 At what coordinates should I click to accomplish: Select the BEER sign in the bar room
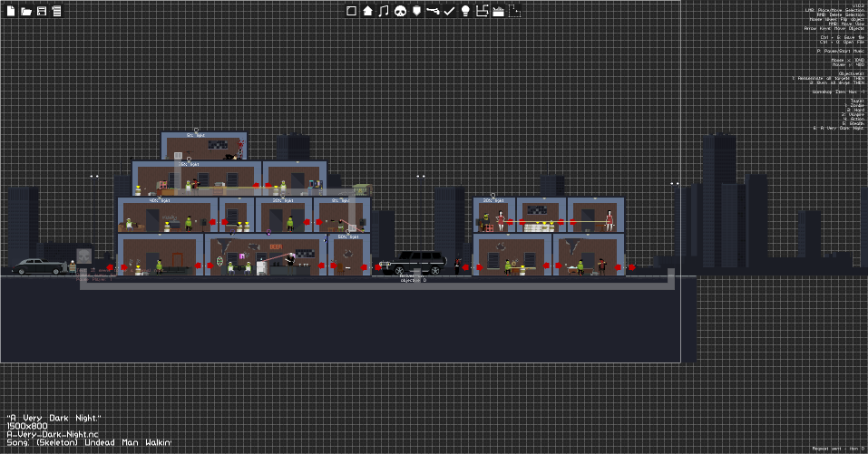point(276,246)
